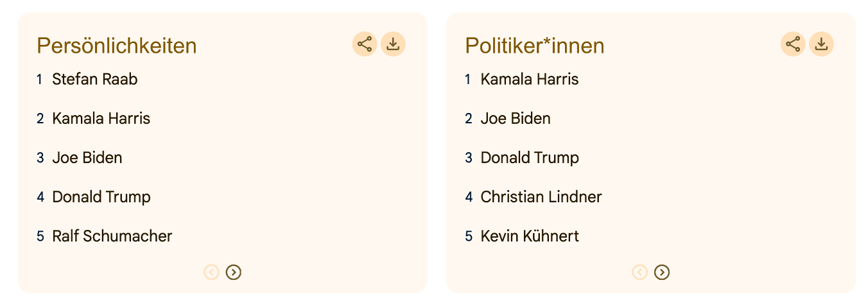This screenshot has height=307, width=868.
Task: Open Joe Biden in Persönlichkeiten list
Action: click(87, 157)
